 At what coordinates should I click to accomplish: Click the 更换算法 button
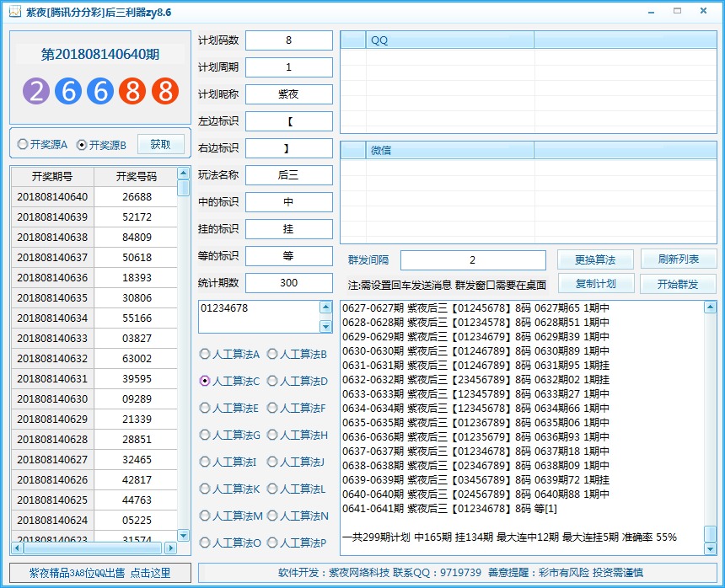click(x=594, y=259)
